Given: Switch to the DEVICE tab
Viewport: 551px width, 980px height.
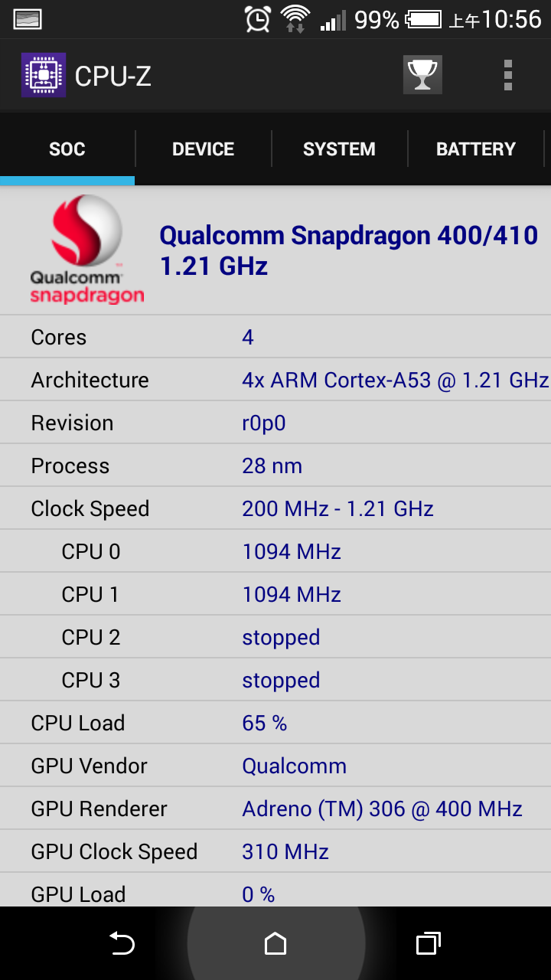Looking at the screenshot, I should pos(203,149).
